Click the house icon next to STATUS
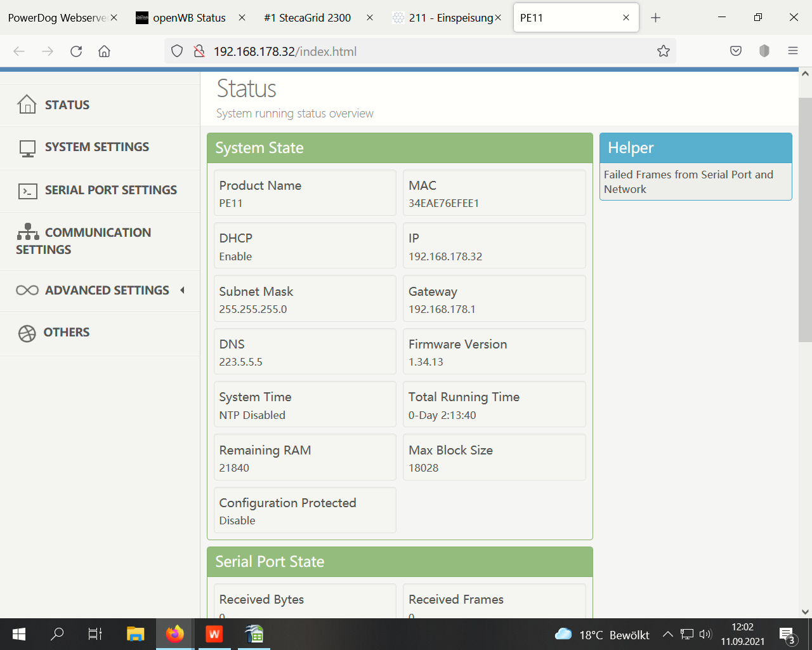The width and height of the screenshot is (812, 650). tap(27, 104)
